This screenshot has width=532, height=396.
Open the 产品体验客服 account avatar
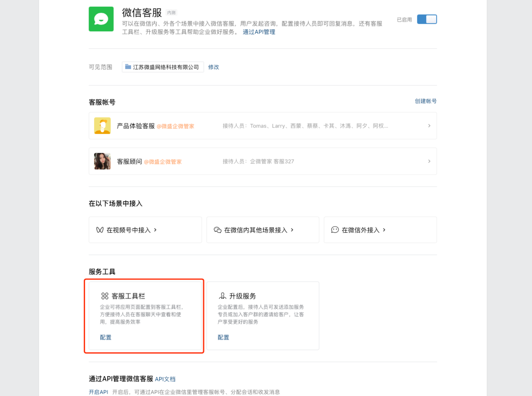coord(102,126)
